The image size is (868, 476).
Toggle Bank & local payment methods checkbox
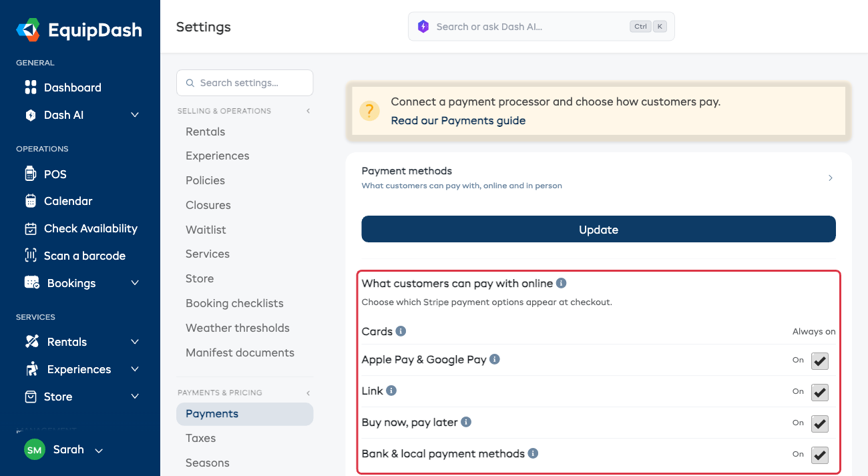coord(820,455)
